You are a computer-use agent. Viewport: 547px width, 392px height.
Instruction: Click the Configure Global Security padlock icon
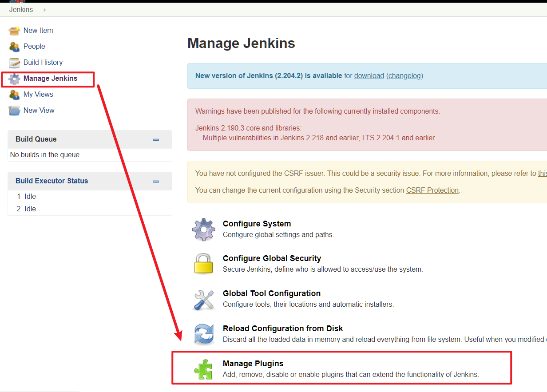point(204,264)
